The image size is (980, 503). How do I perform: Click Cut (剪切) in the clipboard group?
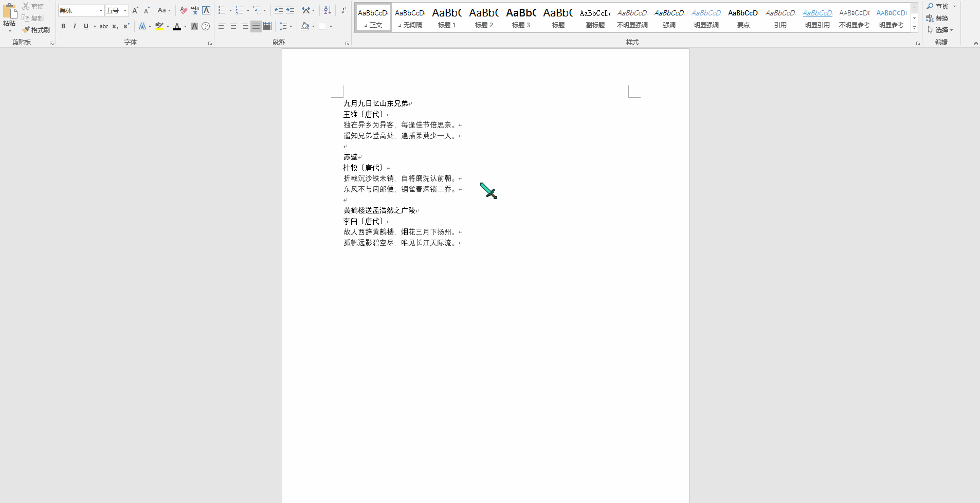click(33, 6)
